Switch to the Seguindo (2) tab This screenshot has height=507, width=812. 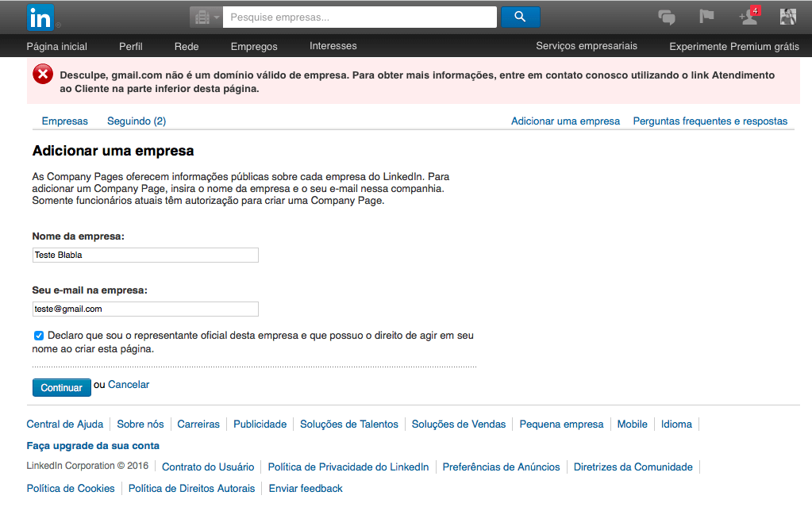click(137, 121)
